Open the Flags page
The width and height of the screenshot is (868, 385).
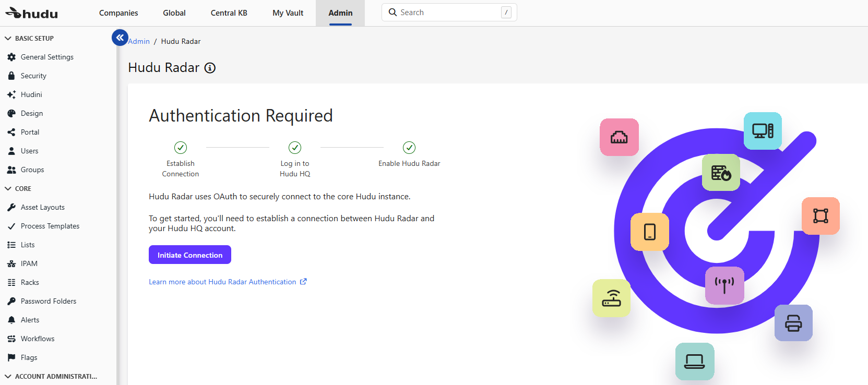pos(29,357)
